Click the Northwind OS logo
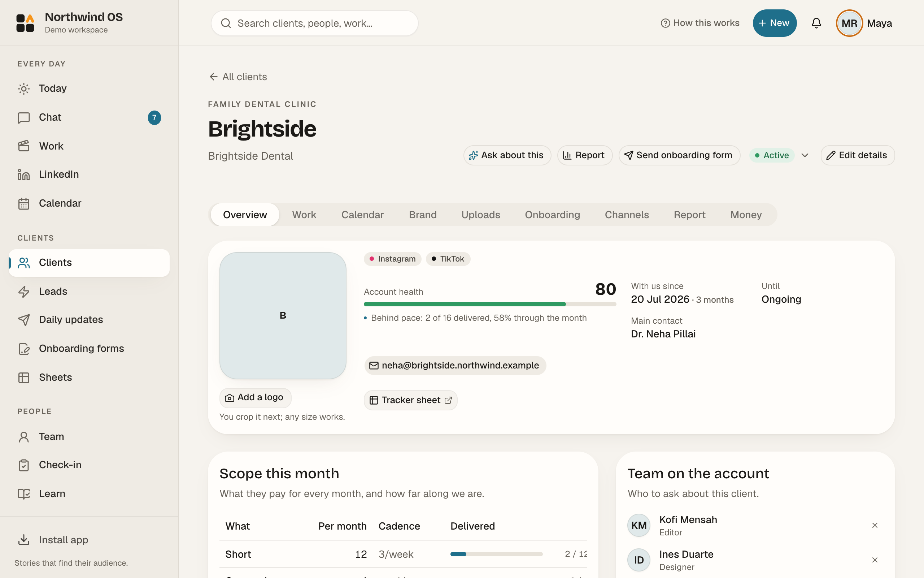Screen dimensions: 924x578 click(25, 23)
